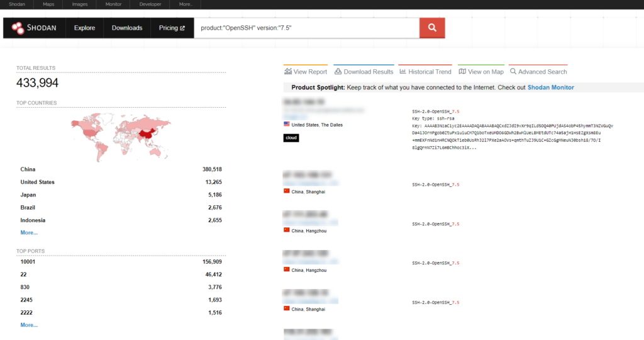The height and width of the screenshot is (340, 644).
Task: Click the first China, Hangzhou flag icon
Action: coord(287,230)
